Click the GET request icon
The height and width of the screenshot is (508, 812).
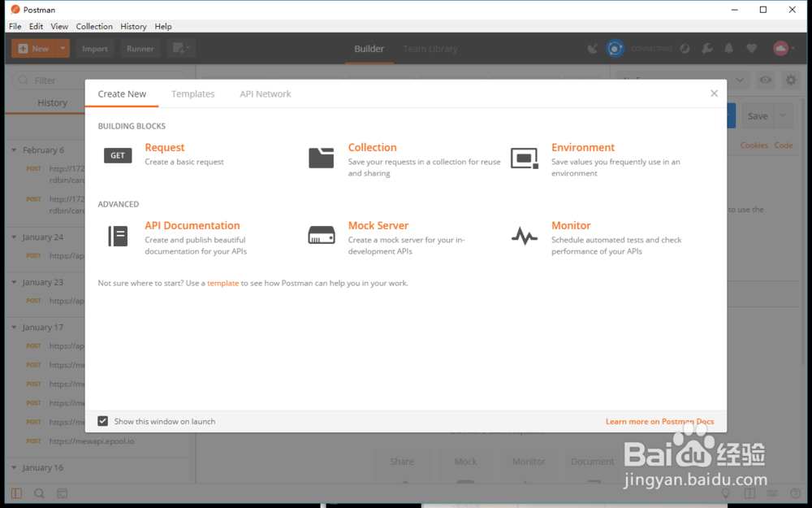pos(118,155)
